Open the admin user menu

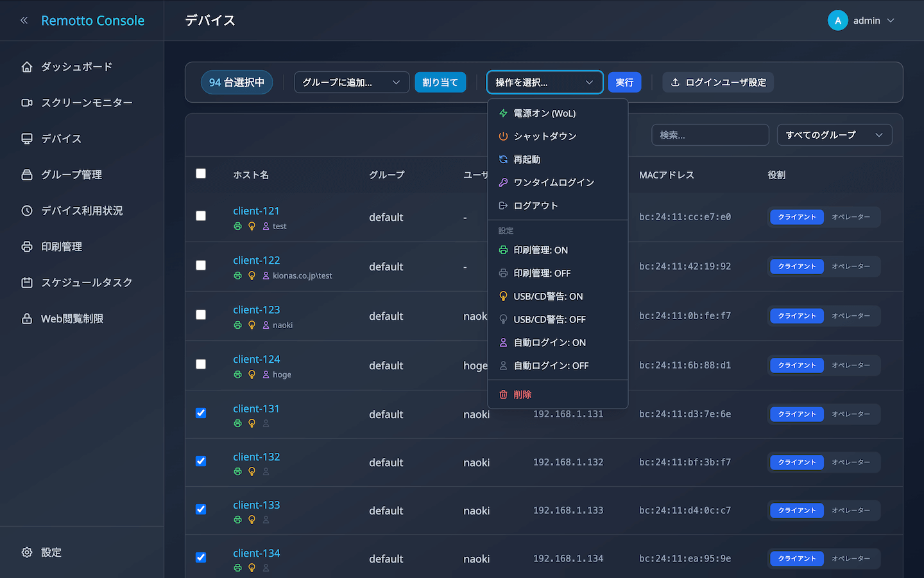(861, 21)
